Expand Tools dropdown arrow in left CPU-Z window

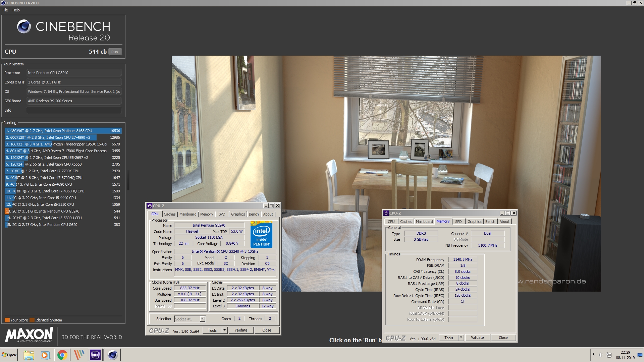(x=225, y=330)
